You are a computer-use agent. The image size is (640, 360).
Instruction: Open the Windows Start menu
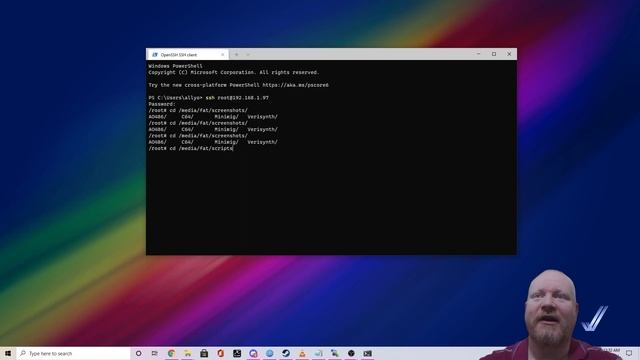[8, 353]
